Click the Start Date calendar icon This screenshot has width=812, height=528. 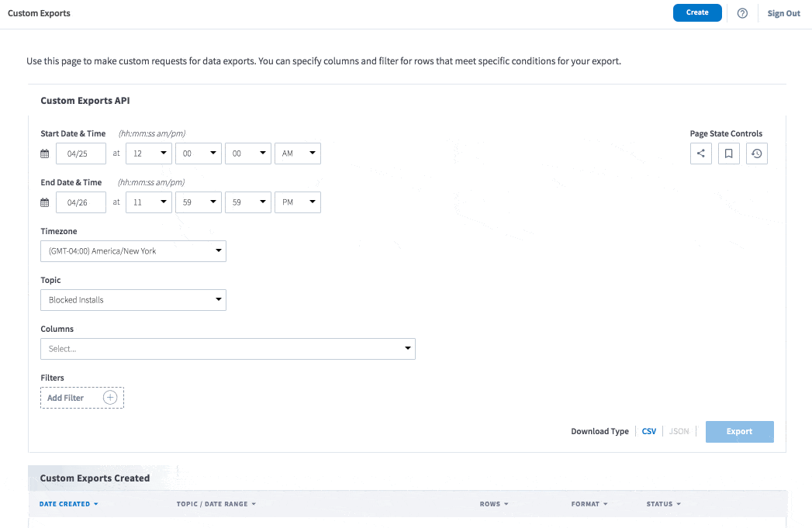click(x=45, y=154)
